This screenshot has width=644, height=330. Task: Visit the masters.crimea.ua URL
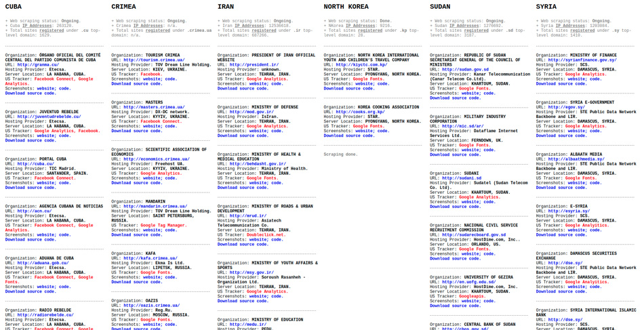click(x=154, y=107)
